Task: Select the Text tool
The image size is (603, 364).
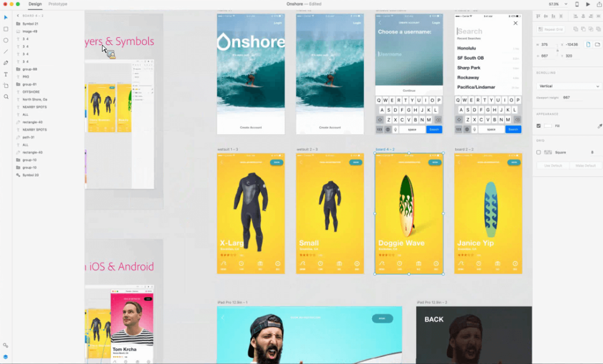Action: tap(6, 74)
